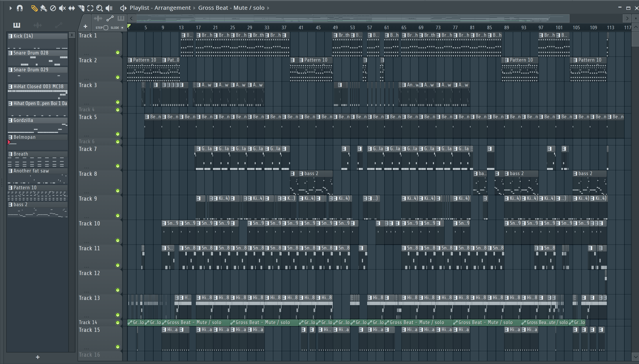Select the Slip tool
Screen dimensions: 639x364
pos(72,8)
